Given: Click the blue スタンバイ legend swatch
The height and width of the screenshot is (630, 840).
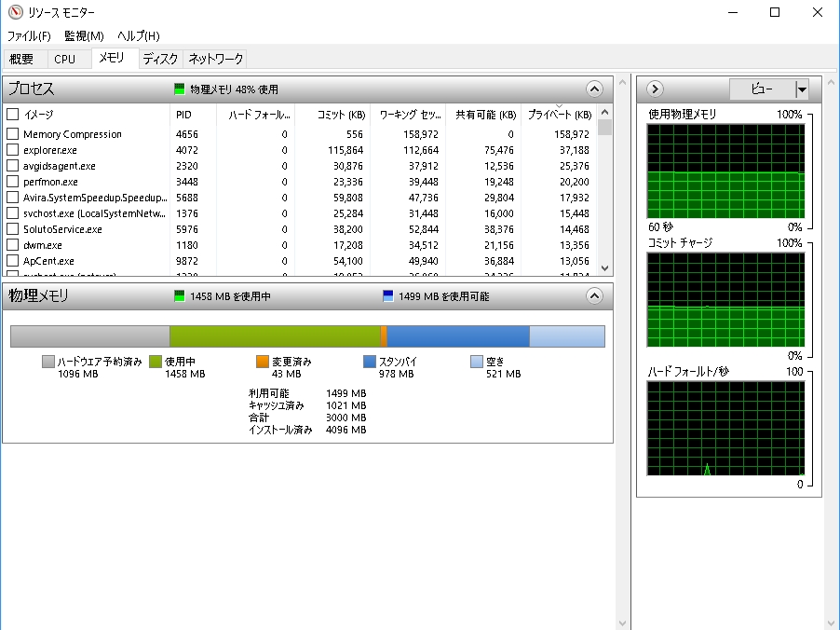Looking at the screenshot, I should click(x=369, y=362).
